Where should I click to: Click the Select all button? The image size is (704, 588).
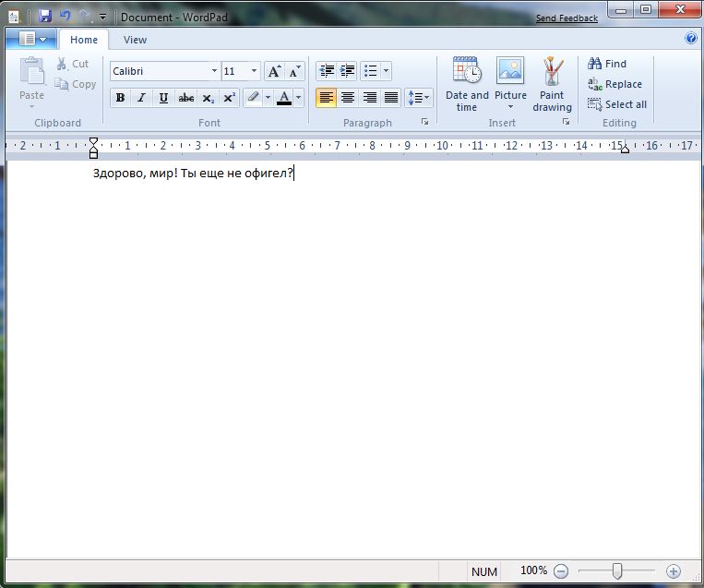click(617, 104)
